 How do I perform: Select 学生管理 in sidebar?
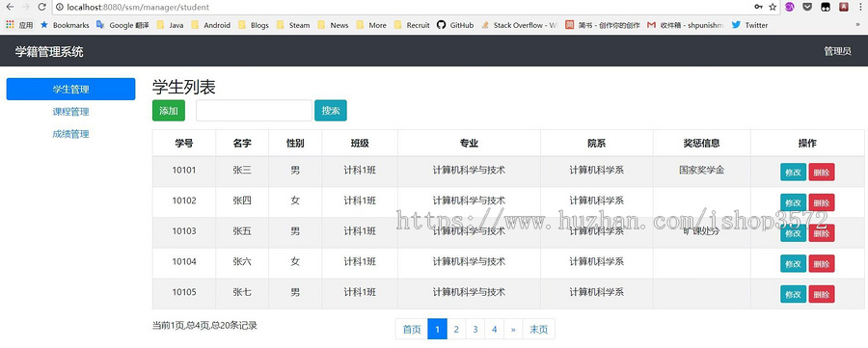pos(70,89)
